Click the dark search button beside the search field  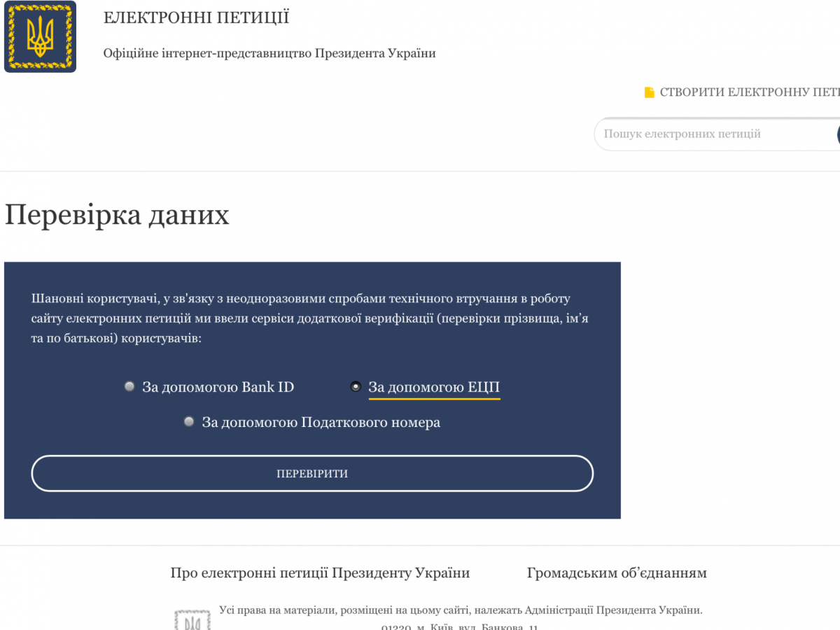pyautogui.click(x=837, y=134)
